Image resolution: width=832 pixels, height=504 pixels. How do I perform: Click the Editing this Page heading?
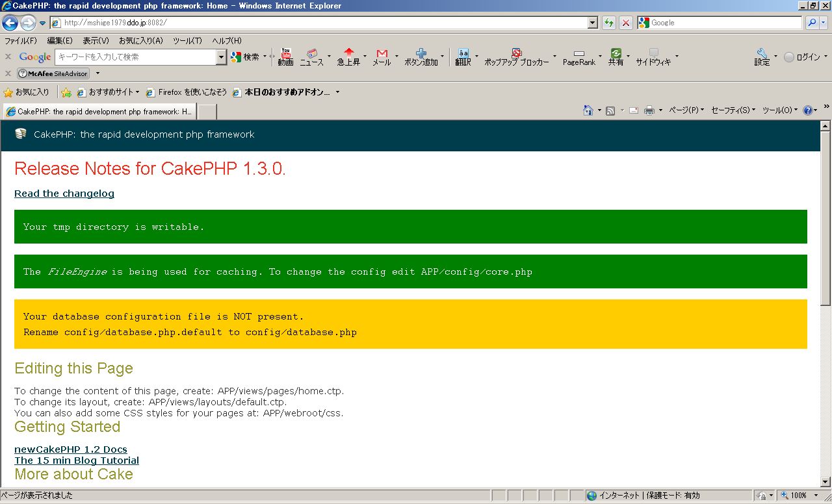[x=73, y=368]
